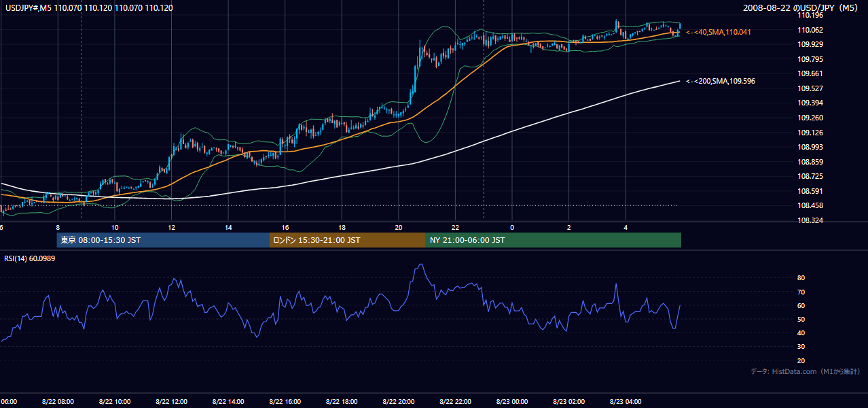Click the bottom date label 8/22 22:00
Screen dimensions: 868x408
tap(455, 401)
